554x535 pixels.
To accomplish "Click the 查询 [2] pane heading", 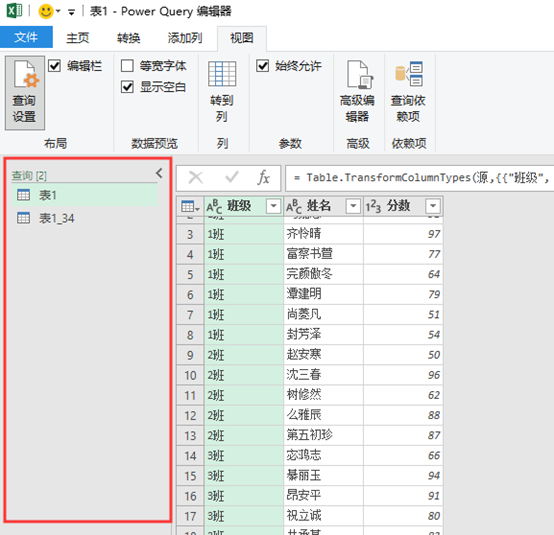I will pyautogui.click(x=29, y=175).
